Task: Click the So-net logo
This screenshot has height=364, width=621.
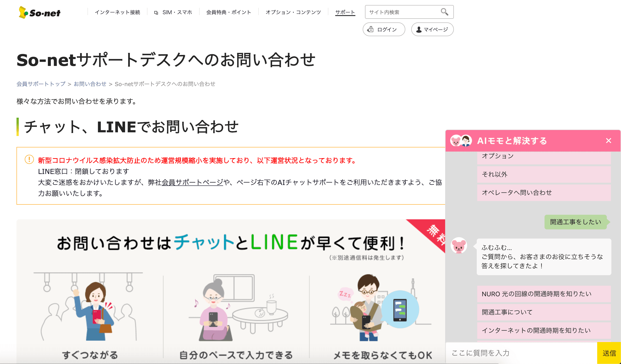Action: [x=39, y=12]
